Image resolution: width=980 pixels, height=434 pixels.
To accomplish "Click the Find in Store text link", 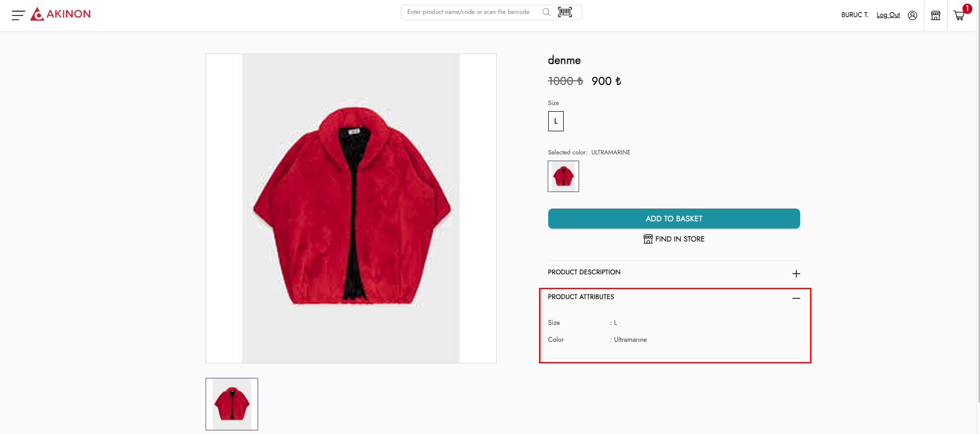I will point(680,239).
